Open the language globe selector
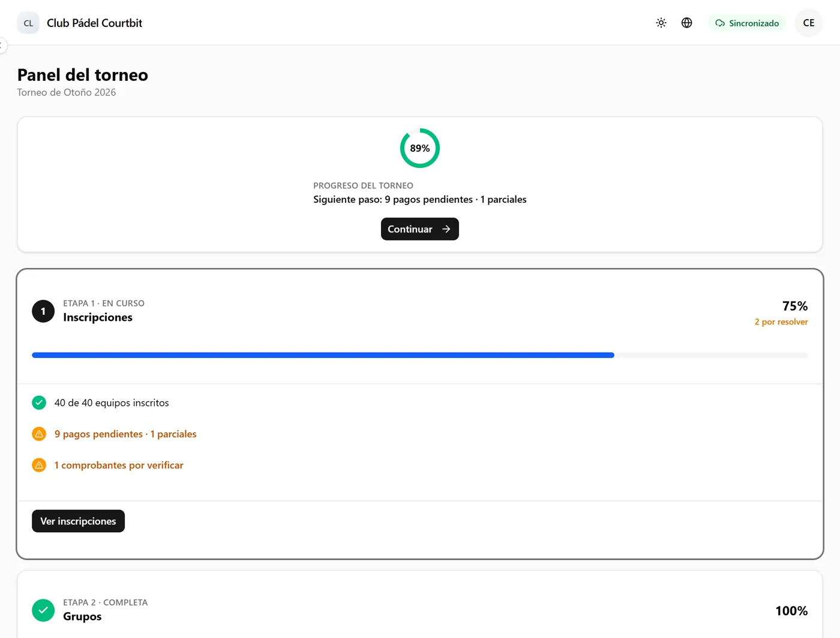The image size is (840, 638). [x=687, y=23]
